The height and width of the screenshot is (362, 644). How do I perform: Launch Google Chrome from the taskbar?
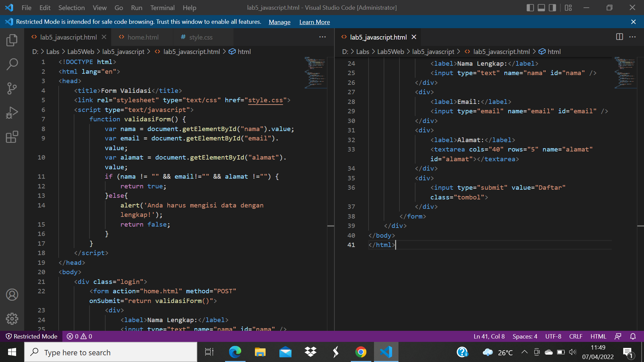point(361,352)
